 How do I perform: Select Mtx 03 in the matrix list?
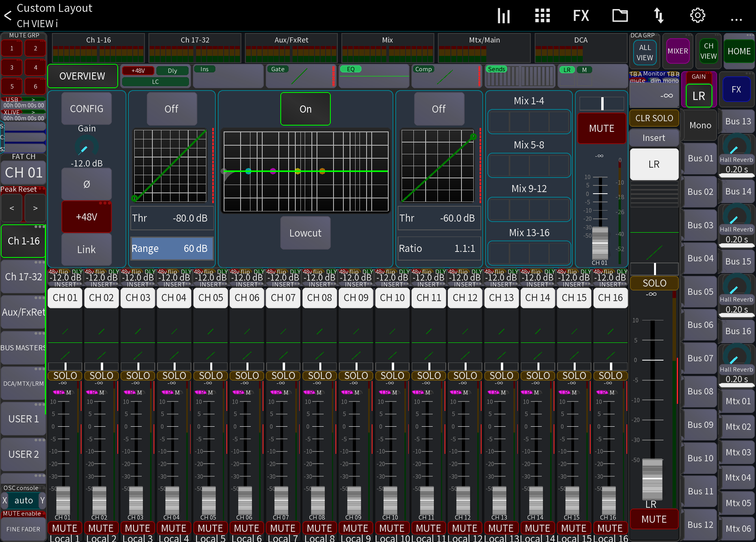coord(738,452)
